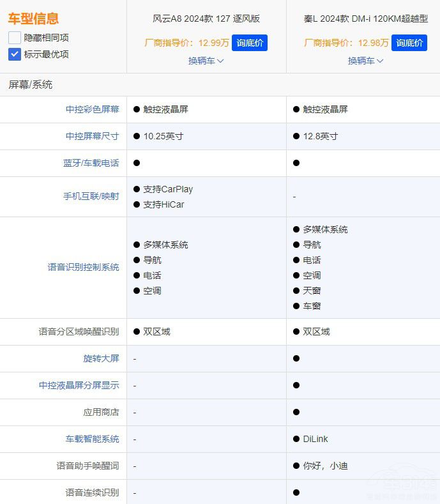Open the 车载智能系统 parameter link
The image size is (440, 504).
(92, 439)
